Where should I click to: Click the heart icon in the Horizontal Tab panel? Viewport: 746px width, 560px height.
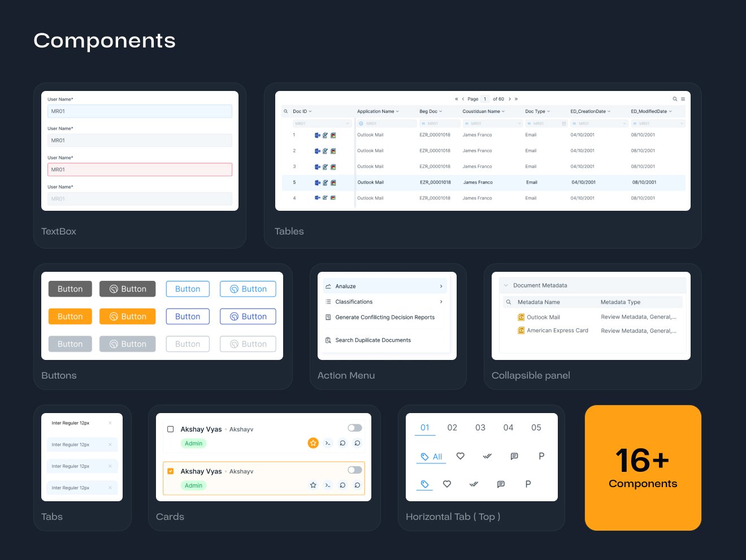point(460,456)
